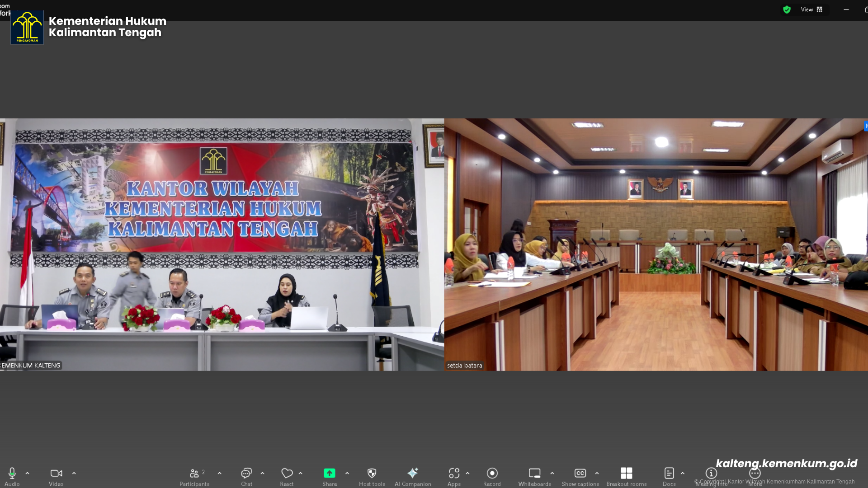Image resolution: width=868 pixels, height=488 pixels.
Task: Click the green encryption shield icon
Action: tap(787, 9)
